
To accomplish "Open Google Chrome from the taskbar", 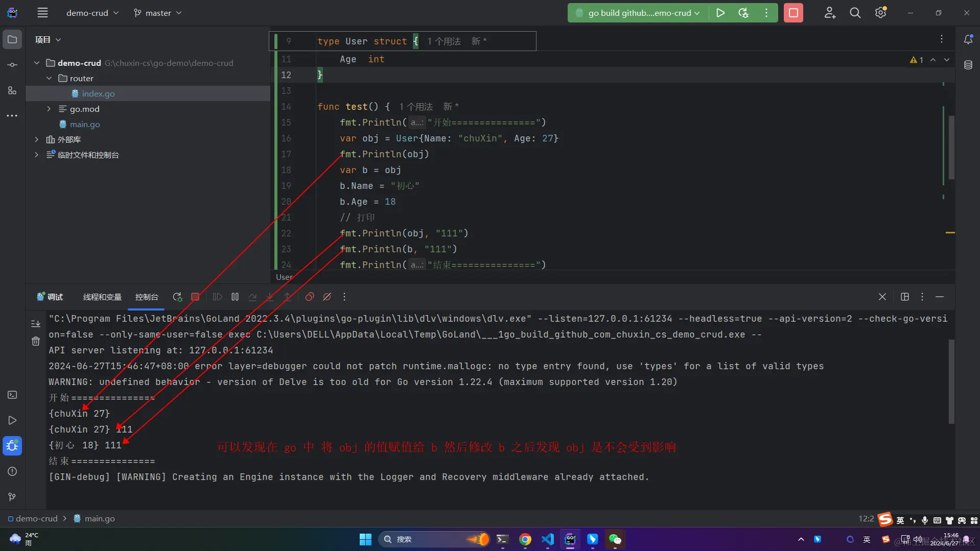I will (525, 539).
